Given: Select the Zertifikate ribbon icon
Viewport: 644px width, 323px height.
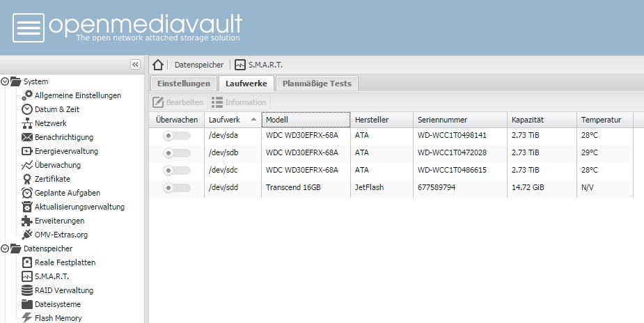Looking at the screenshot, I should (x=27, y=179).
